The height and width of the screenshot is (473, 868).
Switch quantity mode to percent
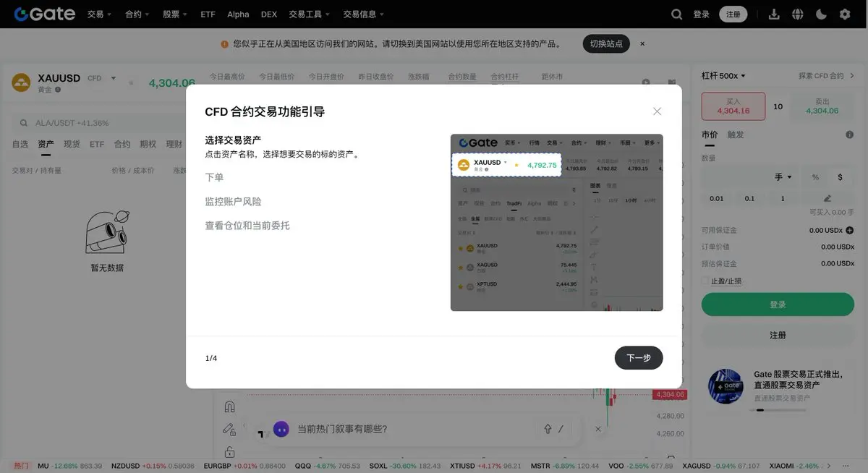point(815,177)
